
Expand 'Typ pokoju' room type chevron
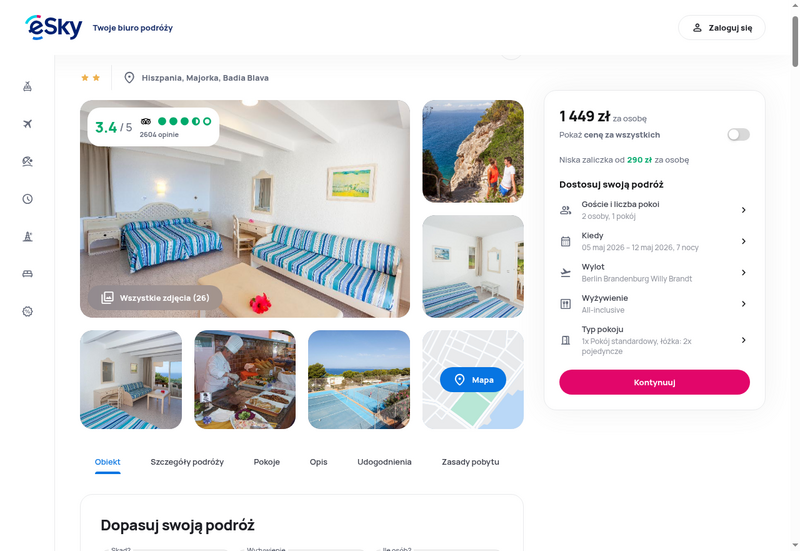pyautogui.click(x=743, y=340)
